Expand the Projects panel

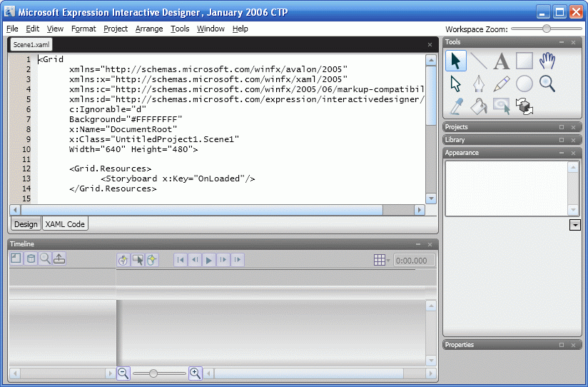[562, 127]
